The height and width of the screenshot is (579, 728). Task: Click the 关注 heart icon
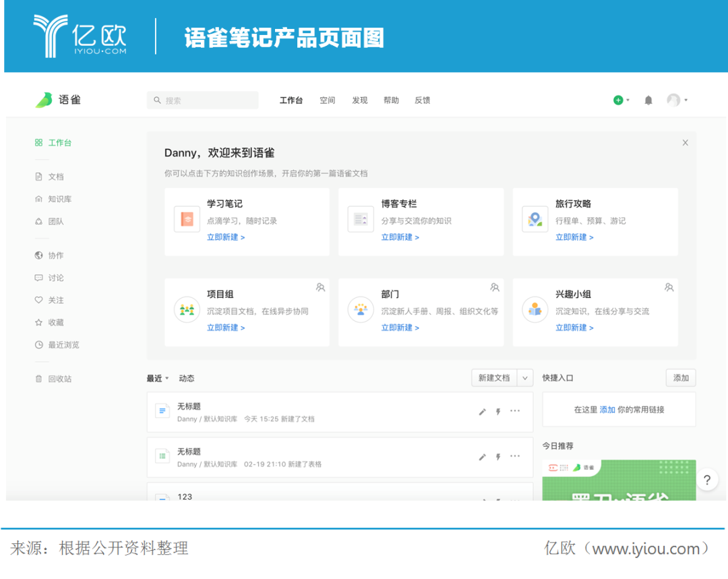pos(39,300)
